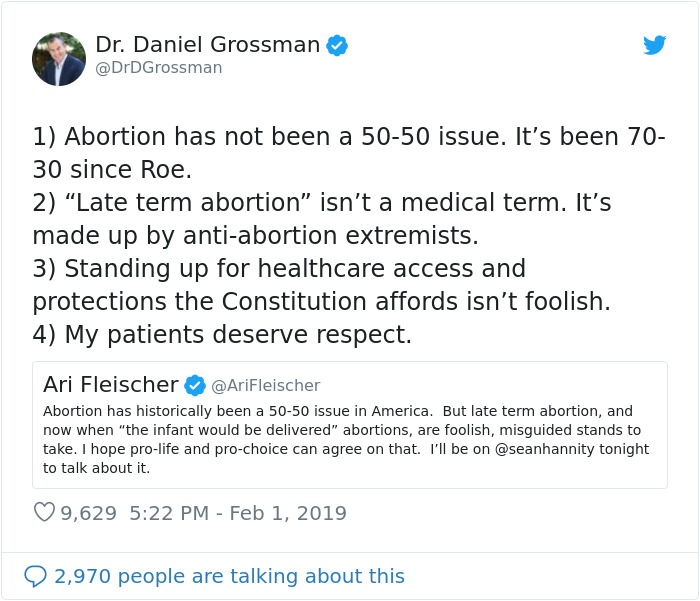Screen dimensions: 700x601
Task: Click the @DrDGrossman handle
Action: coord(158,68)
